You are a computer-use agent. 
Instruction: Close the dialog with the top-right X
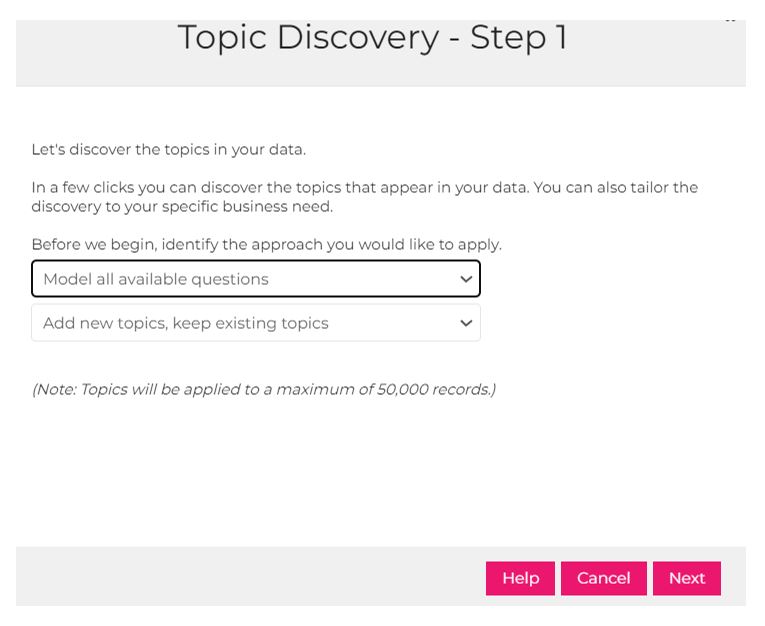(730, 20)
